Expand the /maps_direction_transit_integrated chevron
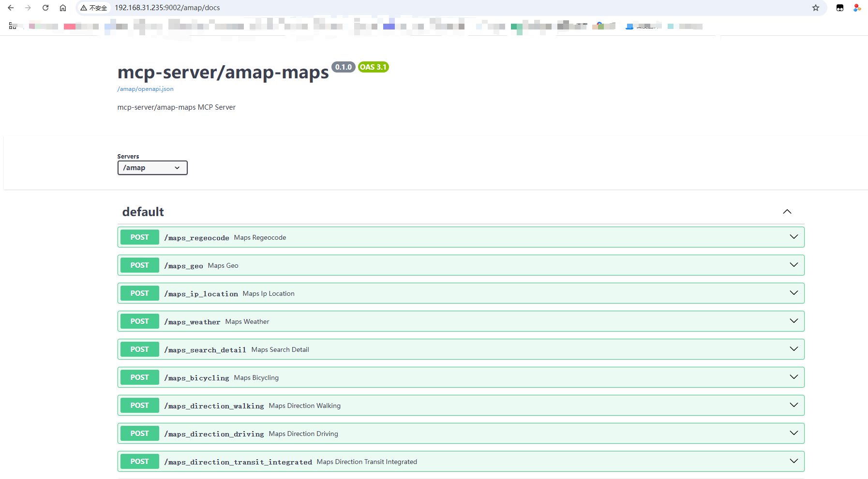Screen dimensions: 868x479 coord(794,461)
